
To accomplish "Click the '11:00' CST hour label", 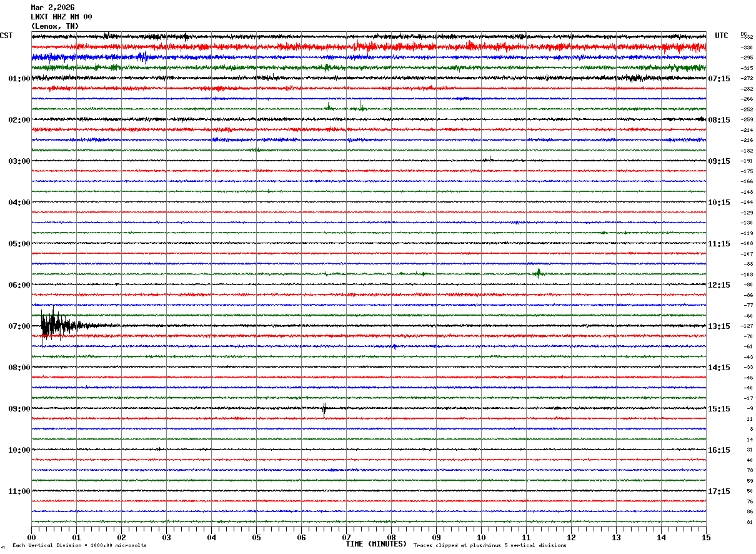I will click(19, 491).
